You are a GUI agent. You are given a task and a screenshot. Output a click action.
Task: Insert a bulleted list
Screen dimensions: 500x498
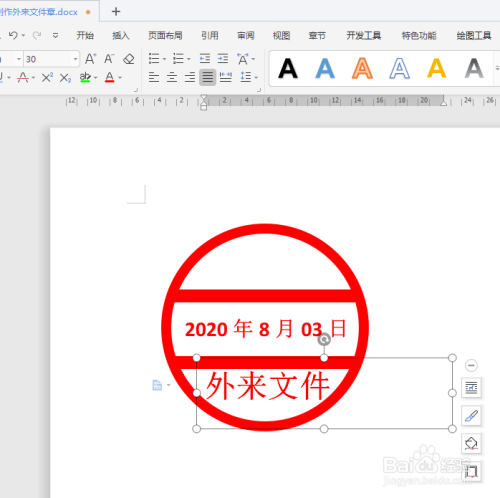[x=154, y=59]
